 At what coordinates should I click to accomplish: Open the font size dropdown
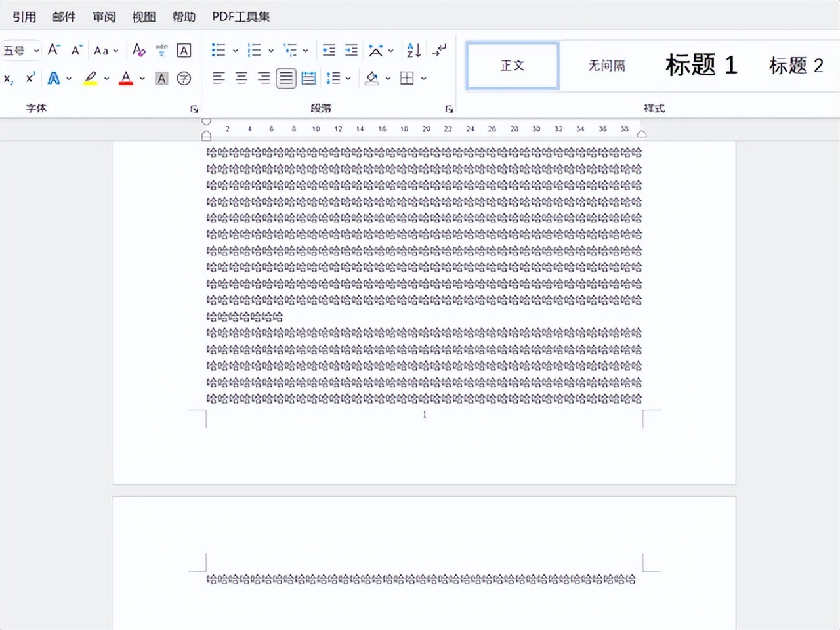tap(37, 51)
